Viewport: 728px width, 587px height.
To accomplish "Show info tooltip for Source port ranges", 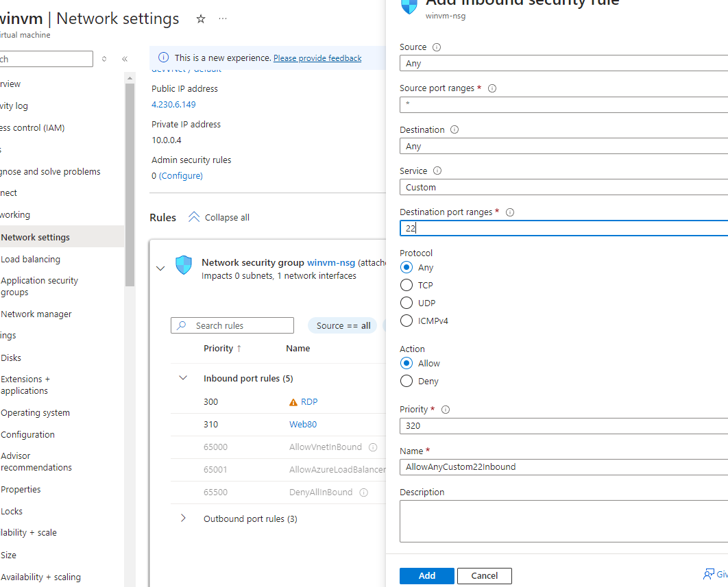I will pyautogui.click(x=492, y=88).
